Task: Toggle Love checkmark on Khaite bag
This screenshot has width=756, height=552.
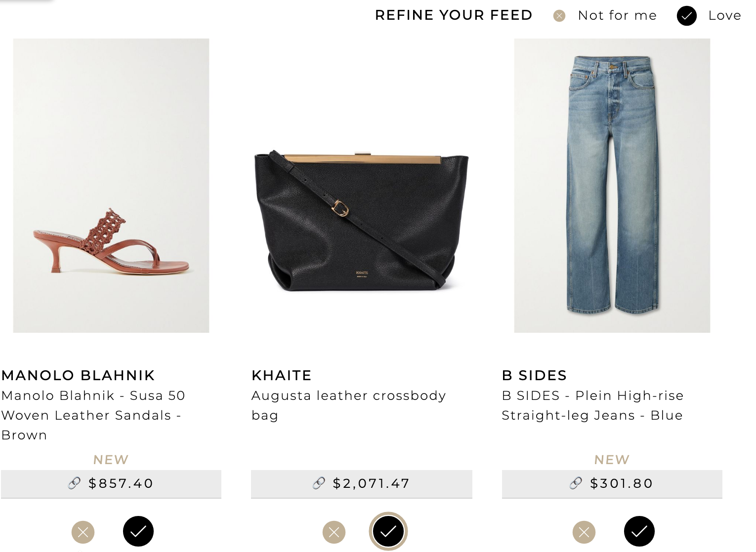Action: (388, 531)
